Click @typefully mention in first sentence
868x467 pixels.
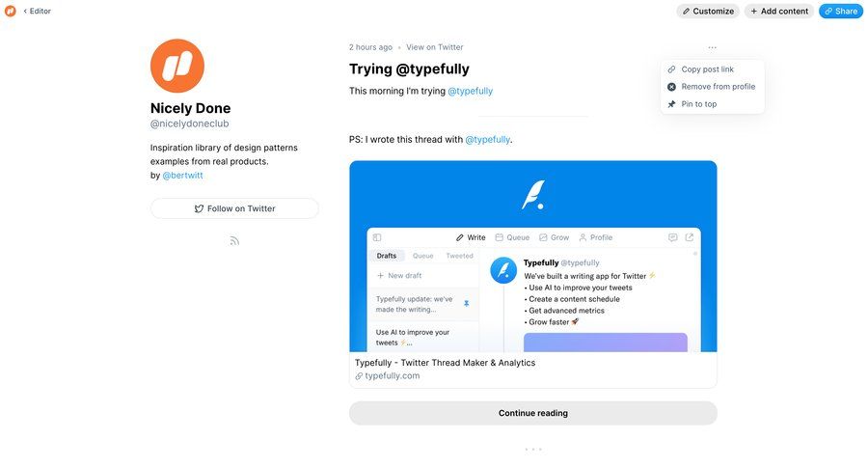point(470,91)
